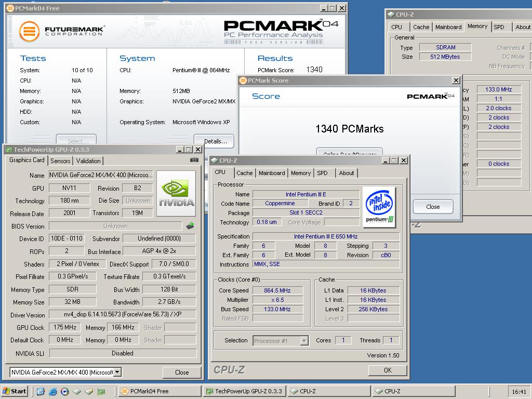Click the Specification field in CPU-Z

(326, 236)
